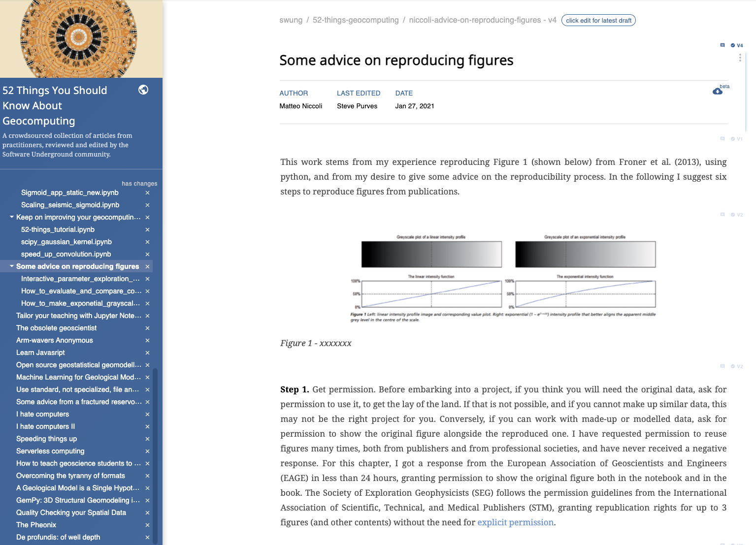
Task: Collapse the 'Some advice on reproducing figures' tree node
Action: pyautogui.click(x=12, y=266)
